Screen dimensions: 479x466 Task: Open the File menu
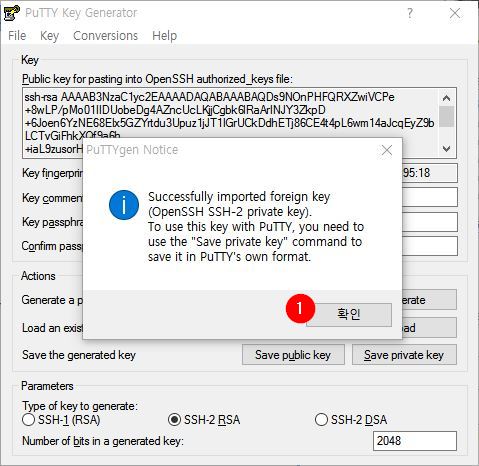(x=17, y=36)
